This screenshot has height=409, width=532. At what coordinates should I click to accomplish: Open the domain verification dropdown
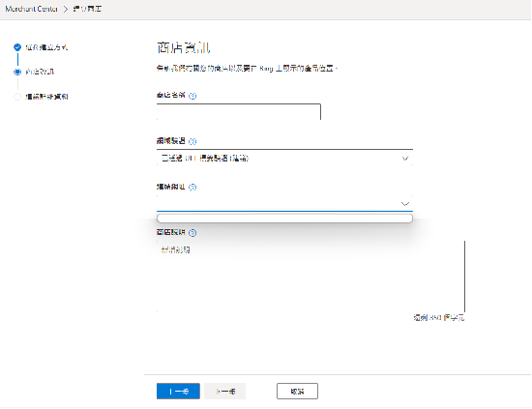click(x=284, y=159)
